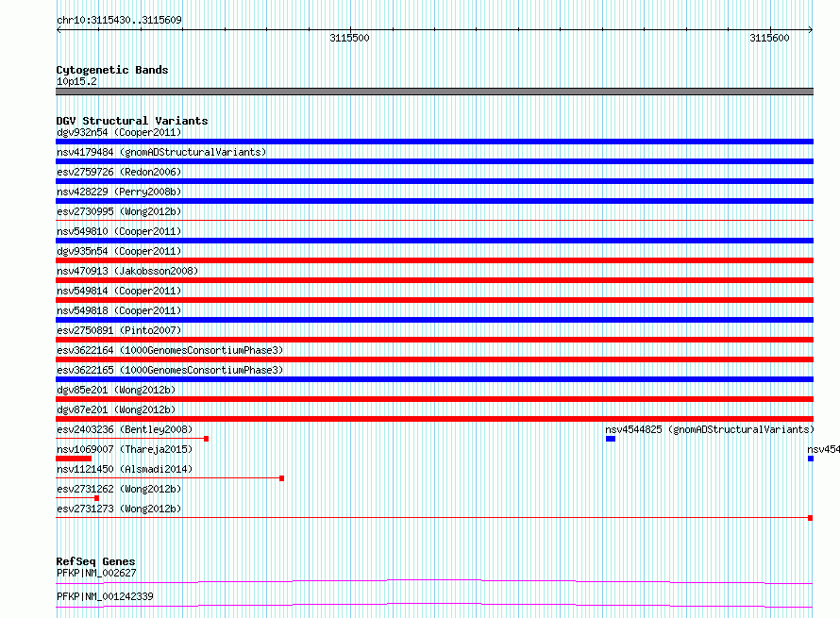Select nsv549810 (Cooper2011) variant label
Screen dimensions: 840x618
[119, 231]
